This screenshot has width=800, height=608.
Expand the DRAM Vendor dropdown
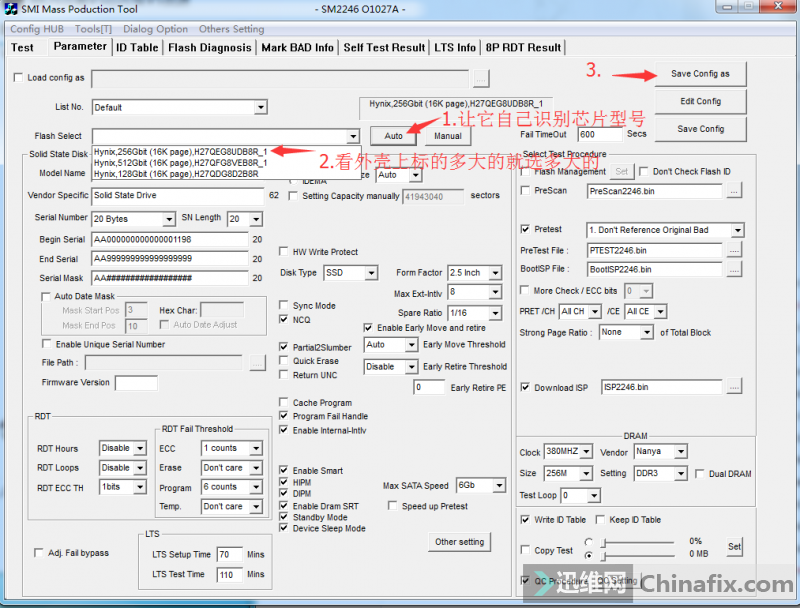pyautogui.click(x=680, y=451)
